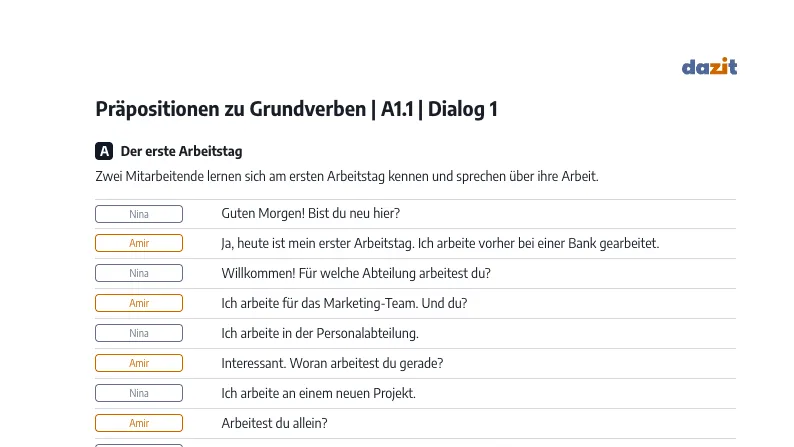Click the section A badge icon
The image size is (794, 447).
tap(104, 151)
